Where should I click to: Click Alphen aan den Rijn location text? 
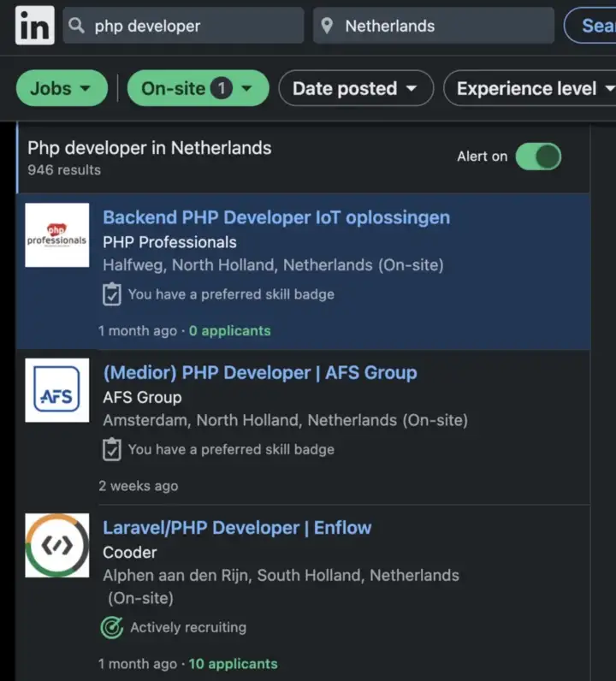point(281,586)
